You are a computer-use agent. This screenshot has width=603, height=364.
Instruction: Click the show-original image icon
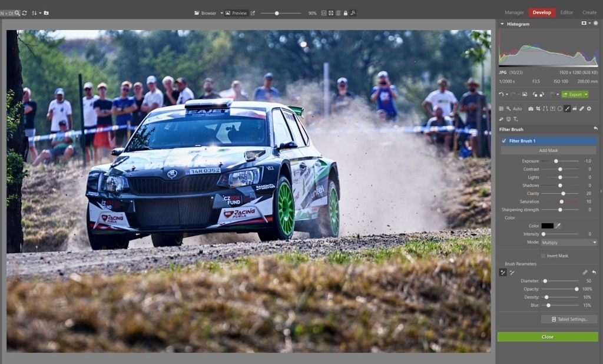click(x=525, y=94)
